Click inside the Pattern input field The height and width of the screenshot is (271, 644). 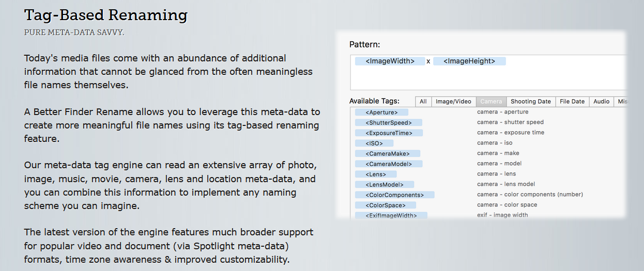coord(488,72)
